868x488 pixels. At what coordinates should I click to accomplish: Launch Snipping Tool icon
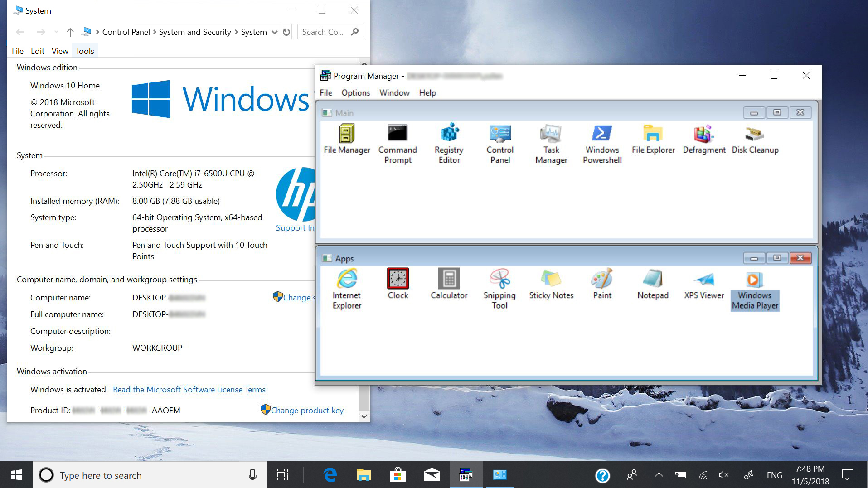coord(499,289)
